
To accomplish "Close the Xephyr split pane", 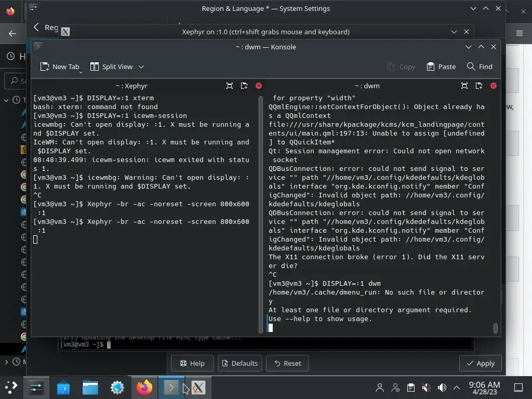I will [x=259, y=86].
